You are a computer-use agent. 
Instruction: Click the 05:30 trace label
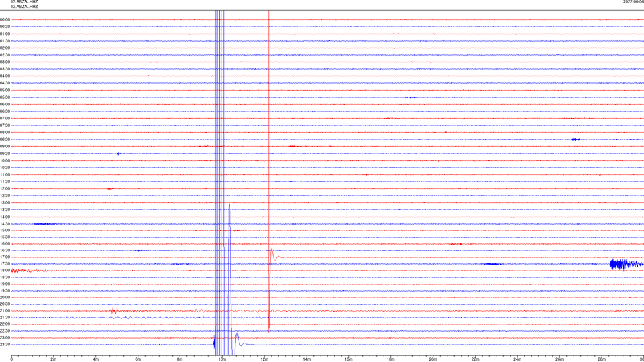(x=5, y=97)
